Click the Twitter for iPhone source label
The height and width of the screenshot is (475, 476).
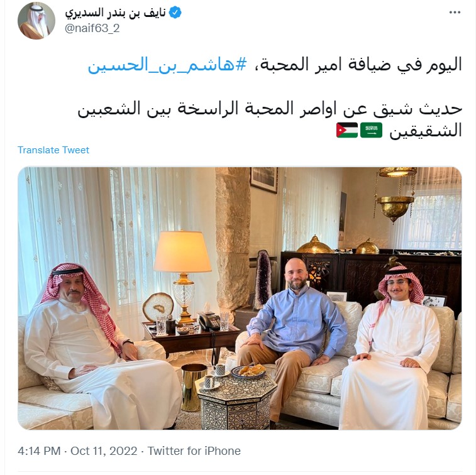[194, 450]
